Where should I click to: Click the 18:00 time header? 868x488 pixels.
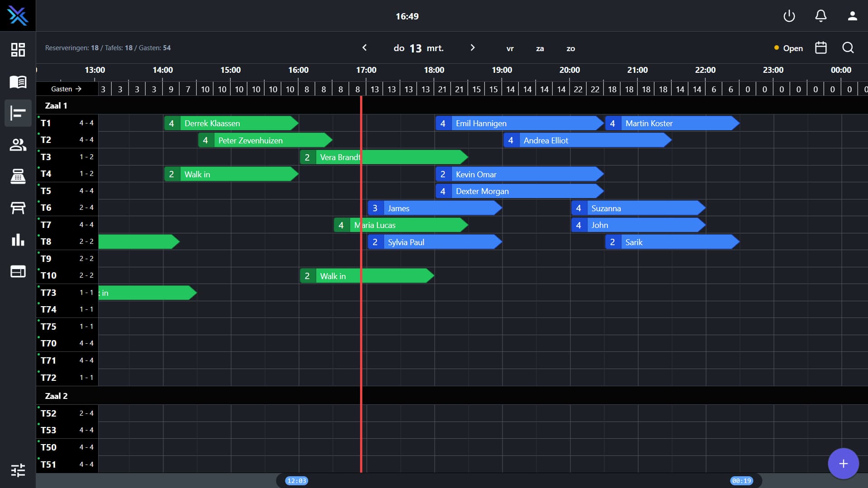point(434,70)
